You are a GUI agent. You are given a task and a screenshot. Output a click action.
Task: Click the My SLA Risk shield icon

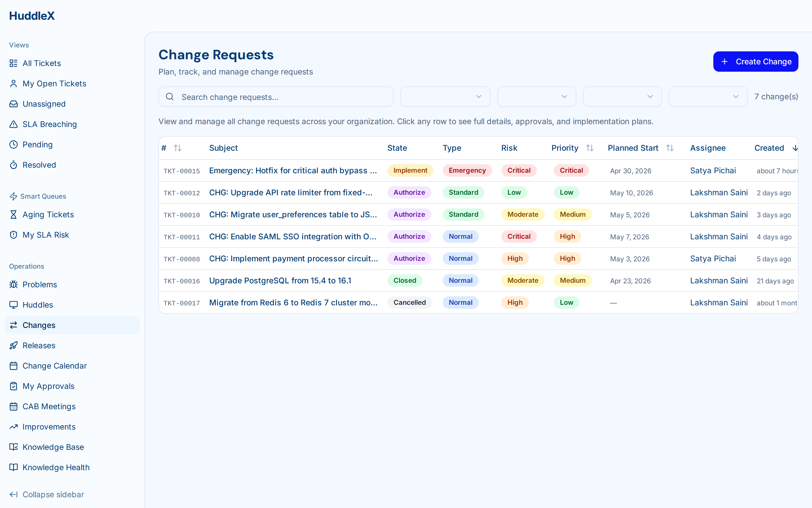pos(14,235)
